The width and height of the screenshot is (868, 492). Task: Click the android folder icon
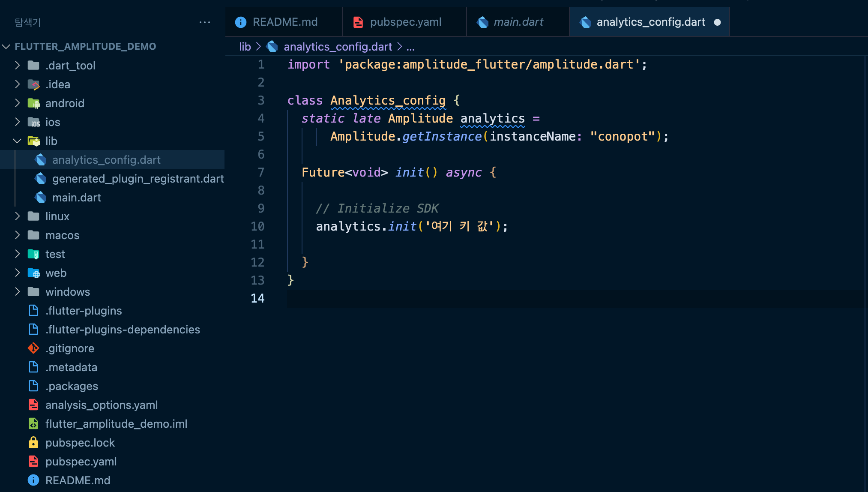[x=34, y=103]
